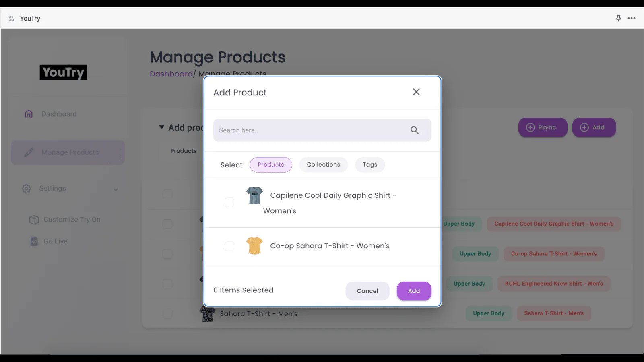Click Upper Body tag in Co-op Sahara row
The width and height of the screenshot is (644, 362).
(475, 254)
